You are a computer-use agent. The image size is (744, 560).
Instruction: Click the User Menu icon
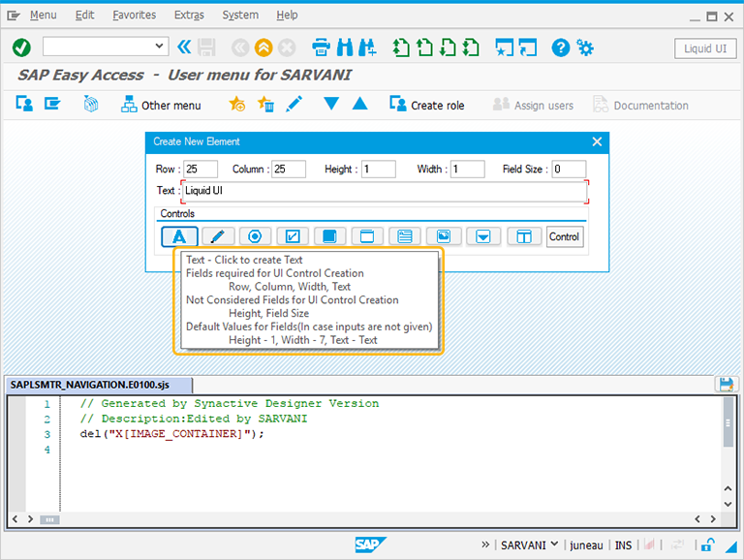(x=24, y=104)
